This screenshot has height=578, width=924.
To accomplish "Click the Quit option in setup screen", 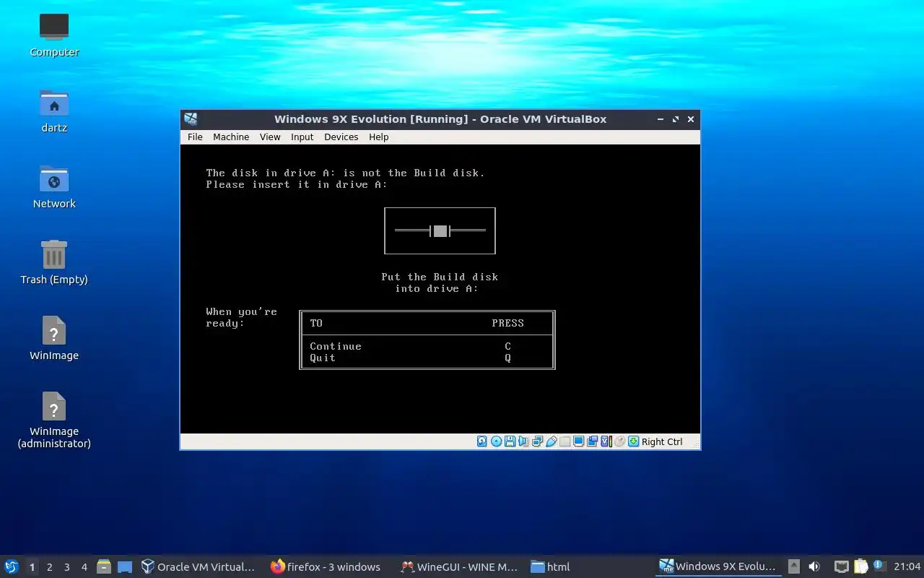I will click(323, 358).
